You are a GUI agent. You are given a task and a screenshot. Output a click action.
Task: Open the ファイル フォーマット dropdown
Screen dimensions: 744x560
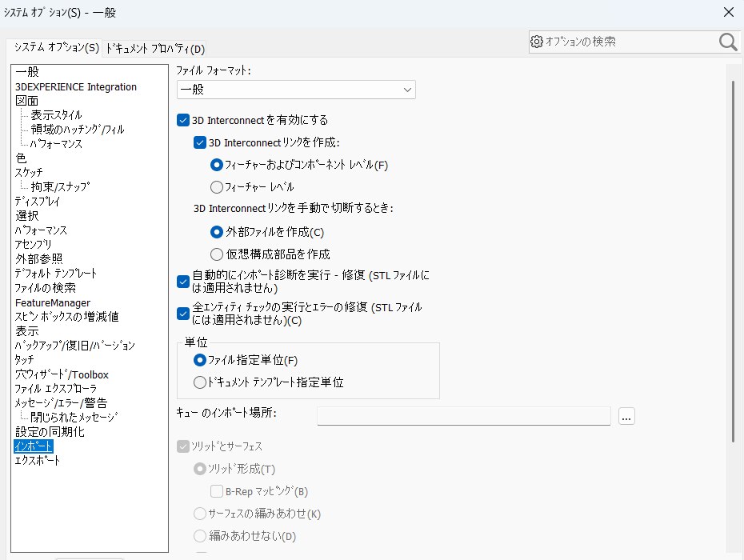pos(296,90)
